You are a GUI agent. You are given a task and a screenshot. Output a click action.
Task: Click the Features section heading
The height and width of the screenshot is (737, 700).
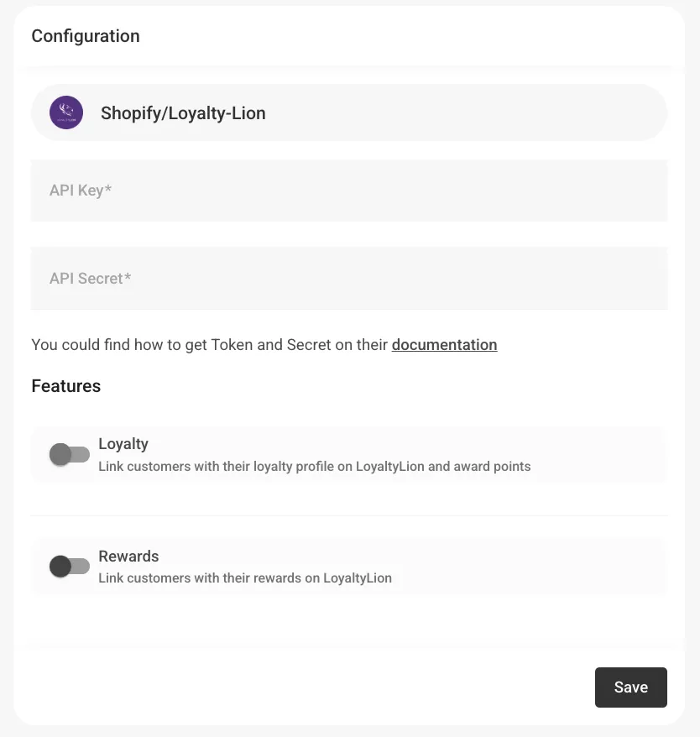[66, 386]
